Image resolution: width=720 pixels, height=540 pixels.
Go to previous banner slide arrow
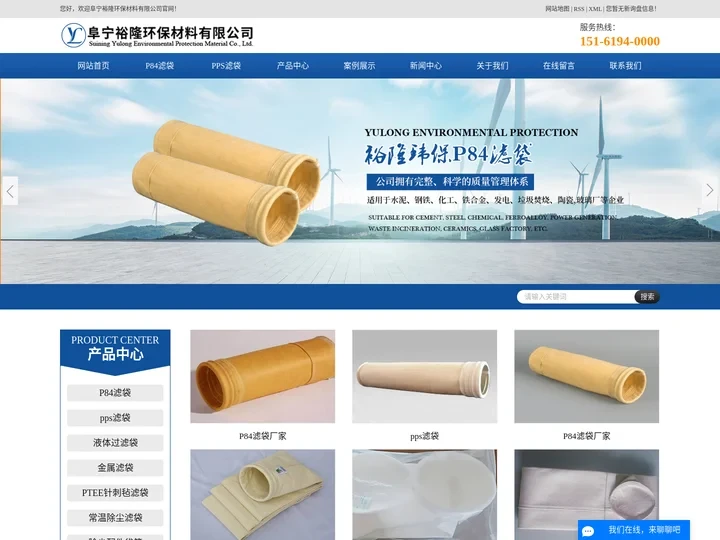click(10, 191)
